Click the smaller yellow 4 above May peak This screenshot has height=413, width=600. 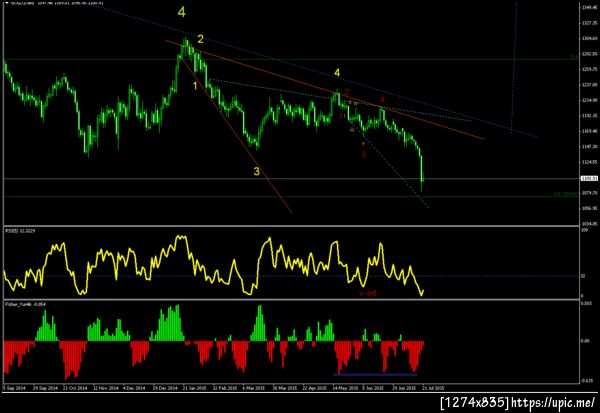click(337, 72)
